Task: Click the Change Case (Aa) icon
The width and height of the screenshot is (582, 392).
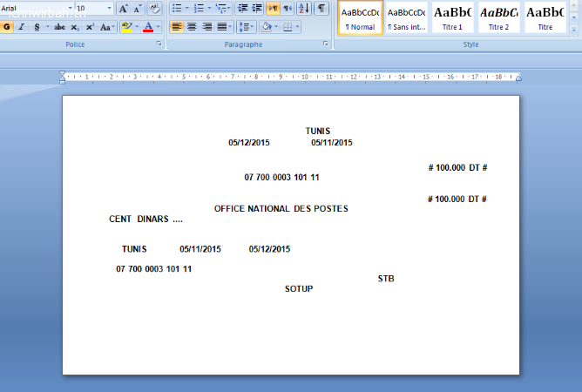Action: pyautogui.click(x=105, y=27)
